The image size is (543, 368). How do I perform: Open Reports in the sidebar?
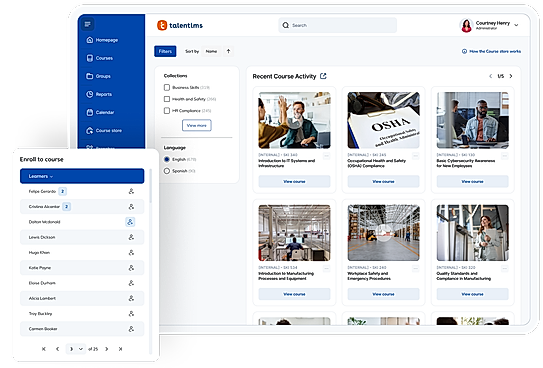pyautogui.click(x=99, y=94)
